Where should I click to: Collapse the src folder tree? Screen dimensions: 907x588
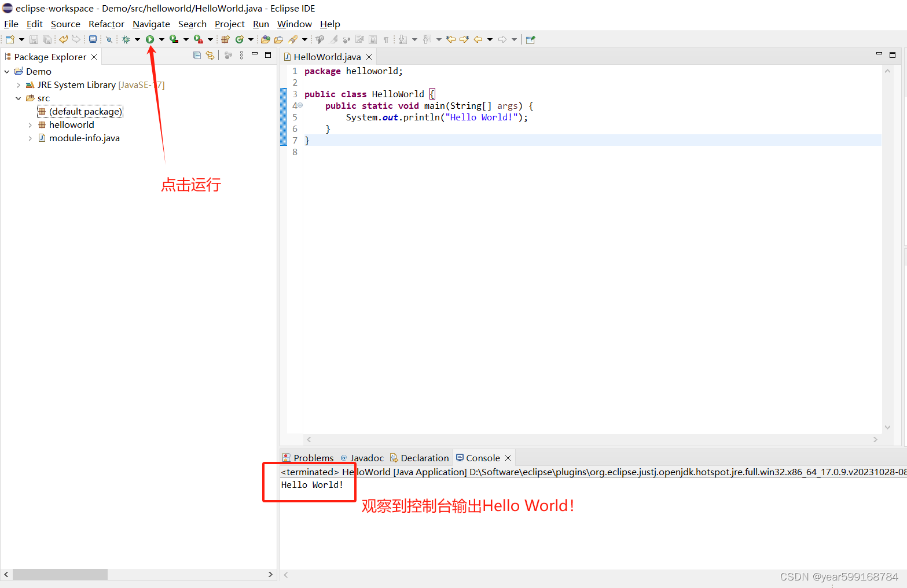pos(18,98)
